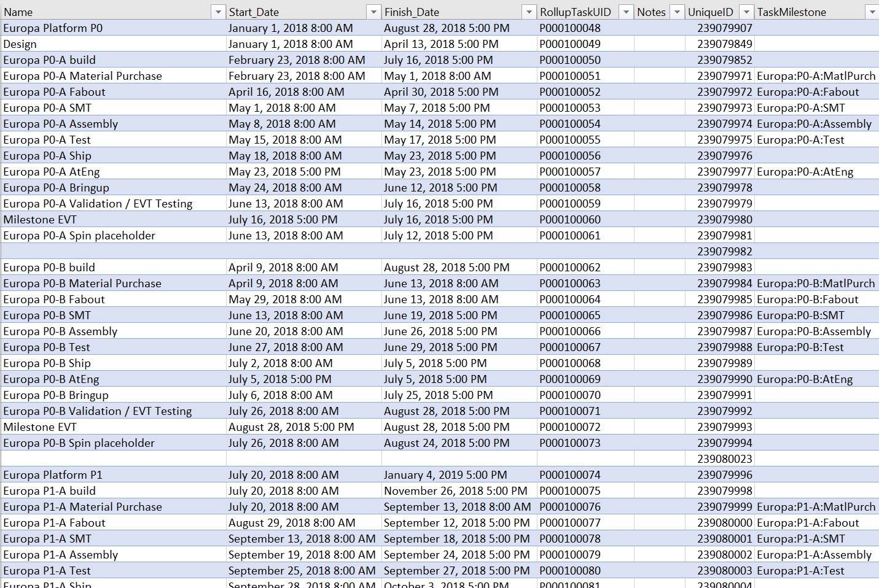Select the 'Europa P0-B build' name cell
879x588 pixels.
114,267
